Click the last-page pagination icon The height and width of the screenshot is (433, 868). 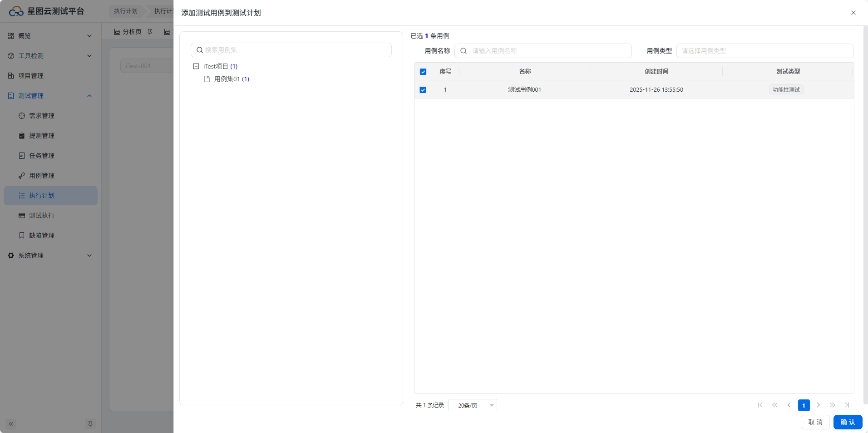pyautogui.click(x=847, y=405)
